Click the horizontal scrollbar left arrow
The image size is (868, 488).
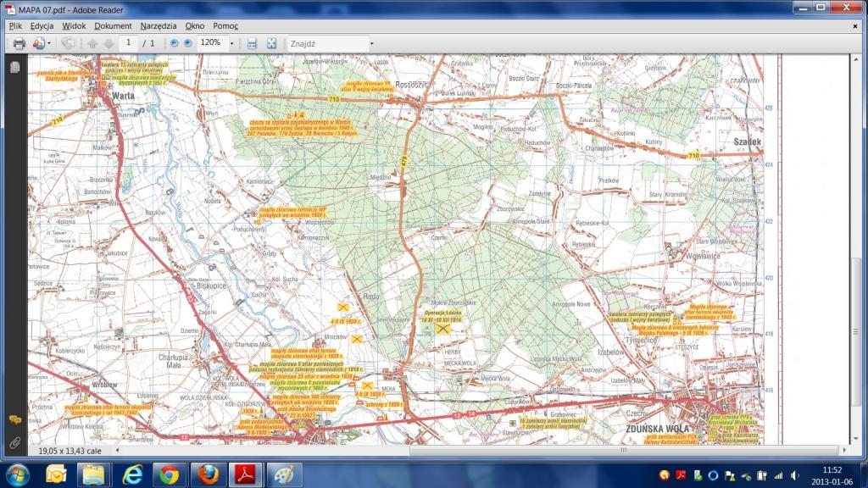pyautogui.click(x=117, y=451)
